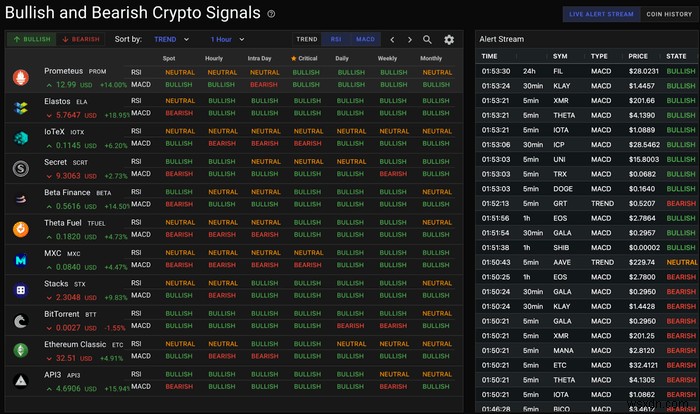
Task: Toggle the RSI signal filter
Action: 336,39
